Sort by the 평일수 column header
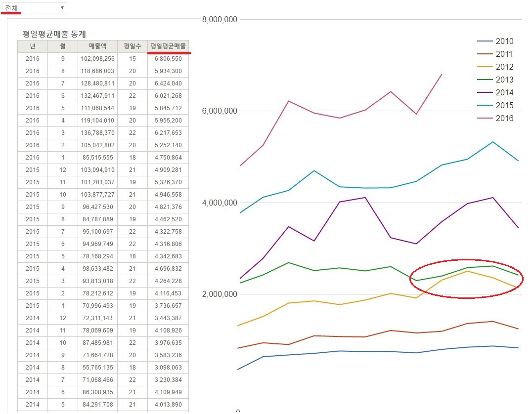Image resolution: width=532 pixels, height=414 pixels. coord(133,46)
